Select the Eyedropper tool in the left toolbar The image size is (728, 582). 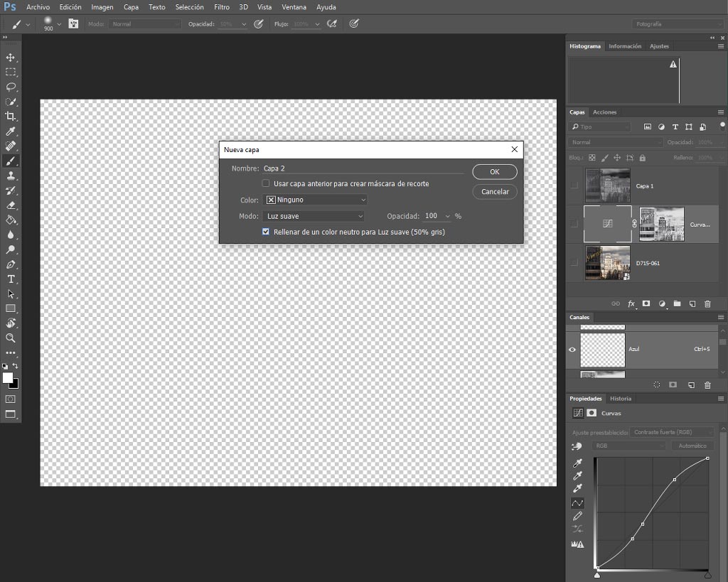click(10, 131)
